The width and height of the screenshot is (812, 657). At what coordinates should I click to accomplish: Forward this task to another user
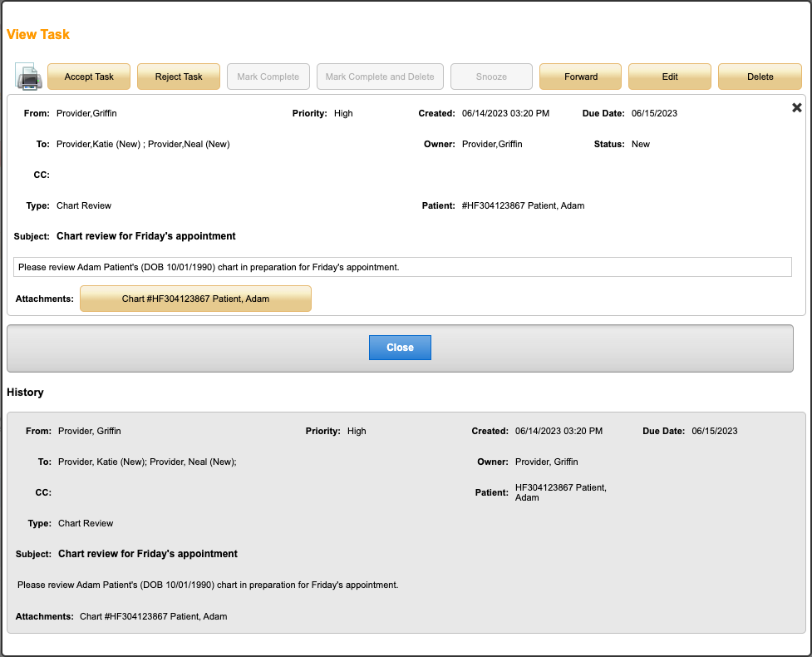coord(581,77)
